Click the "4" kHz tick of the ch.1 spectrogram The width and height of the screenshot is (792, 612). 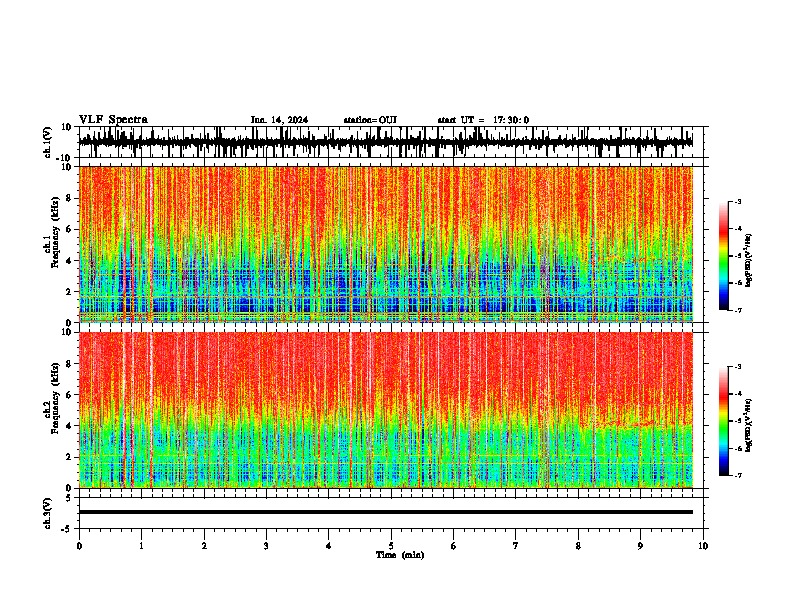(69, 261)
